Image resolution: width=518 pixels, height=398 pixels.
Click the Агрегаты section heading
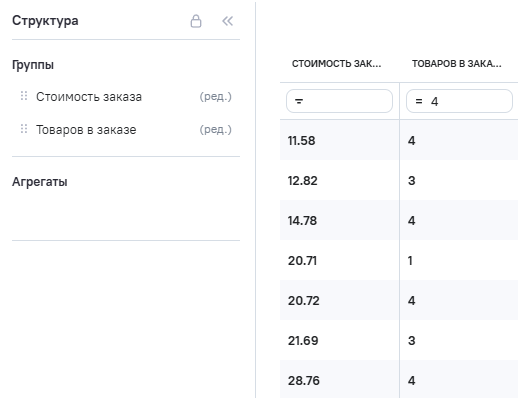point(40,182)
